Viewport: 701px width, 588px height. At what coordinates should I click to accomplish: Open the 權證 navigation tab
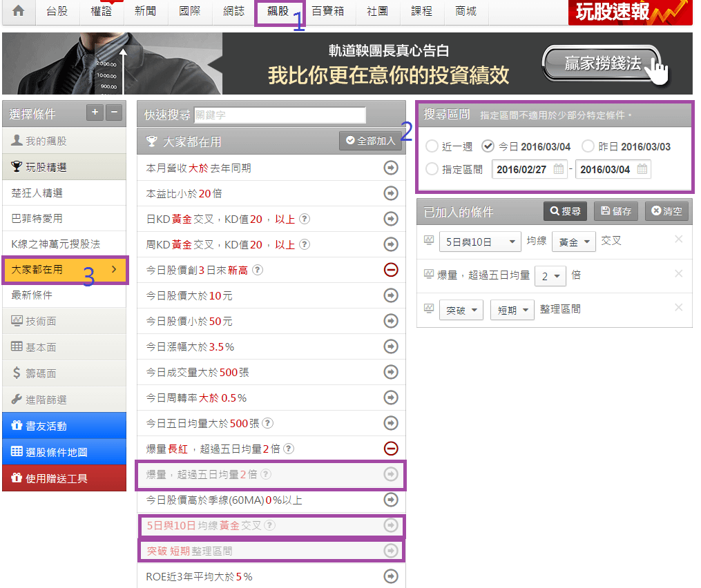tap(102, 12)
